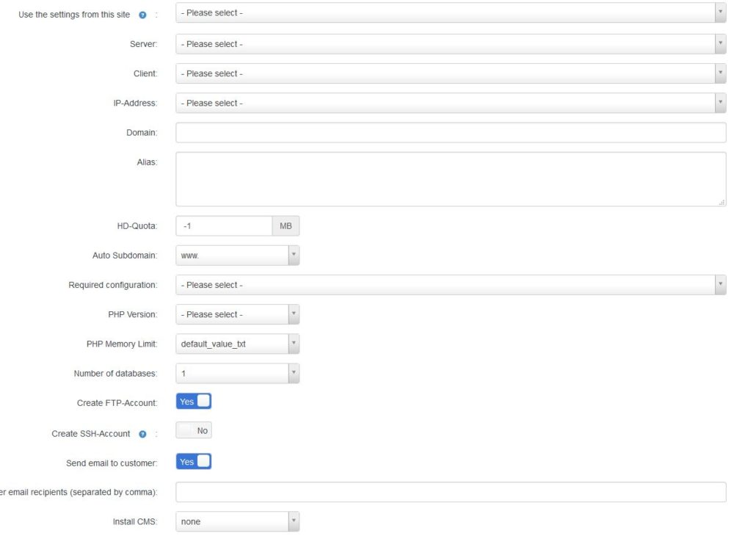Click the 'HD-Quota:' field label
The height and width of the screenshot is (536, 756).
click(x=137, y=226)
